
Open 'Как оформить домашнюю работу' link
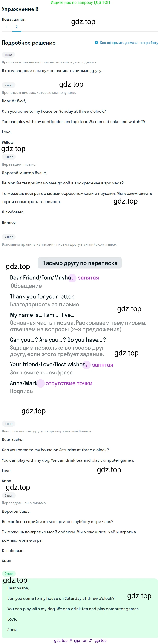tap(129, 43)
